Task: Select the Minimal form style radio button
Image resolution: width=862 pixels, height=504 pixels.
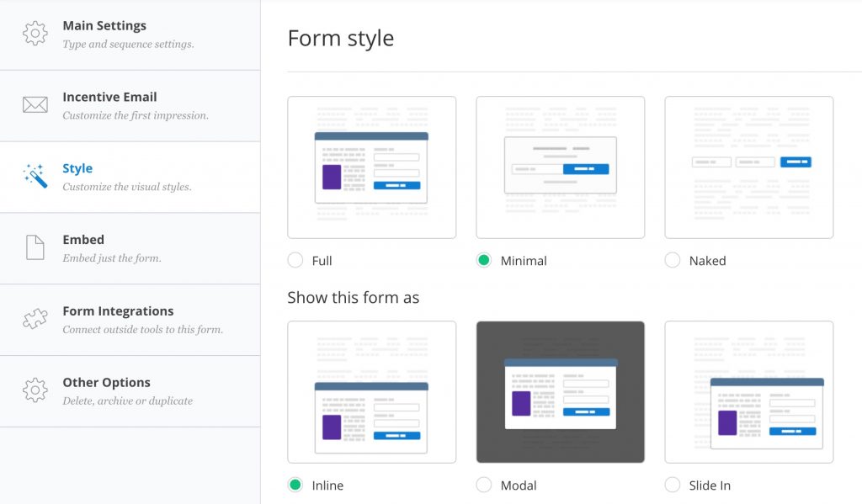Action: pos(484,261)
